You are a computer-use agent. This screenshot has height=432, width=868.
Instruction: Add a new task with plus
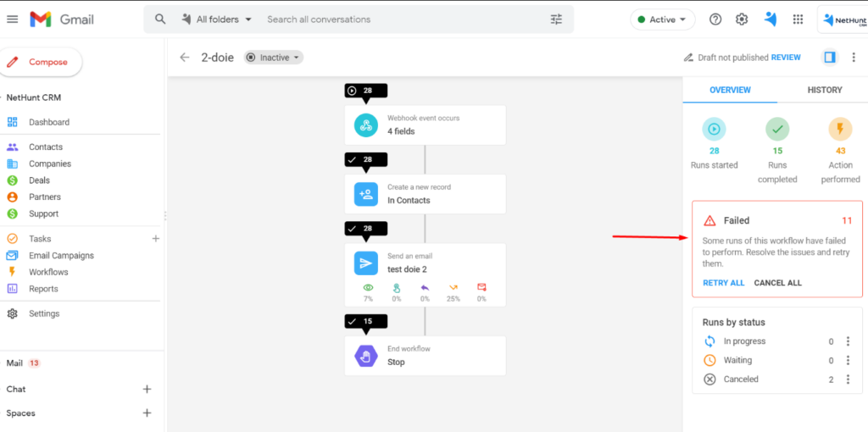pyautogui.click(x=156, y=239)
